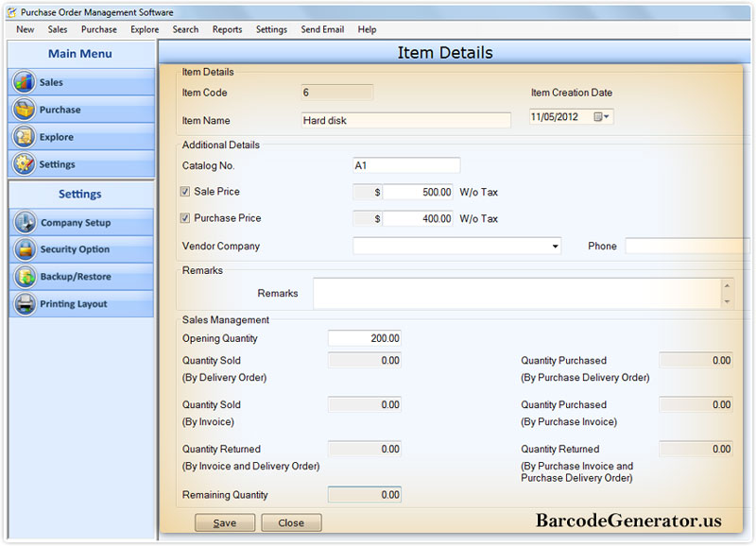Viewport: 756px width, 546px height.
Task: Click Quantity Sold by Delivery Order field
Action: (365, 361)
